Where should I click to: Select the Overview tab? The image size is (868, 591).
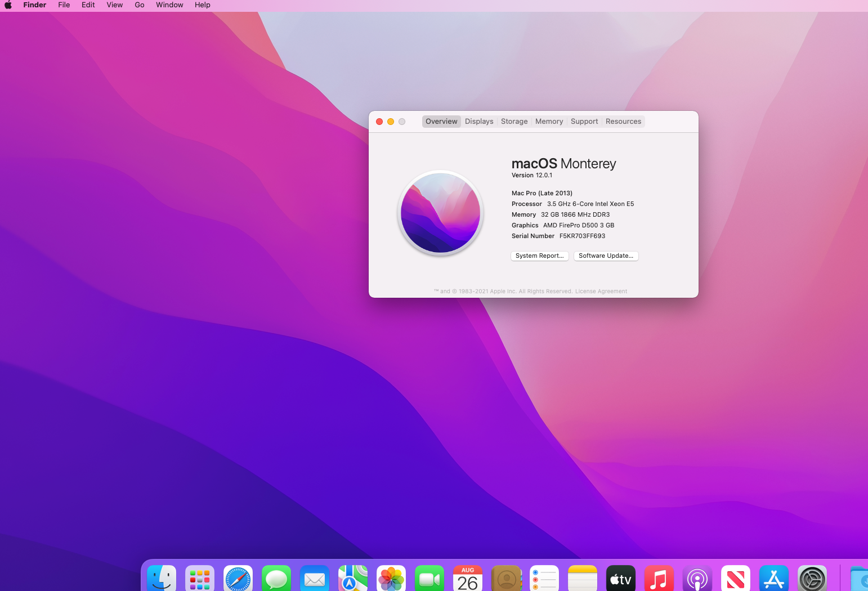[441, 122]
